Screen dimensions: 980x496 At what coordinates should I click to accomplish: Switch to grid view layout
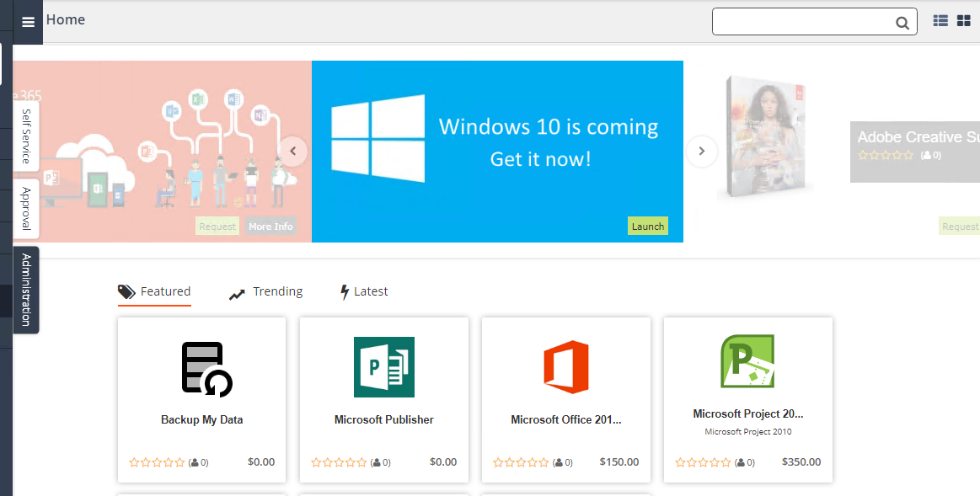(963, 21)
